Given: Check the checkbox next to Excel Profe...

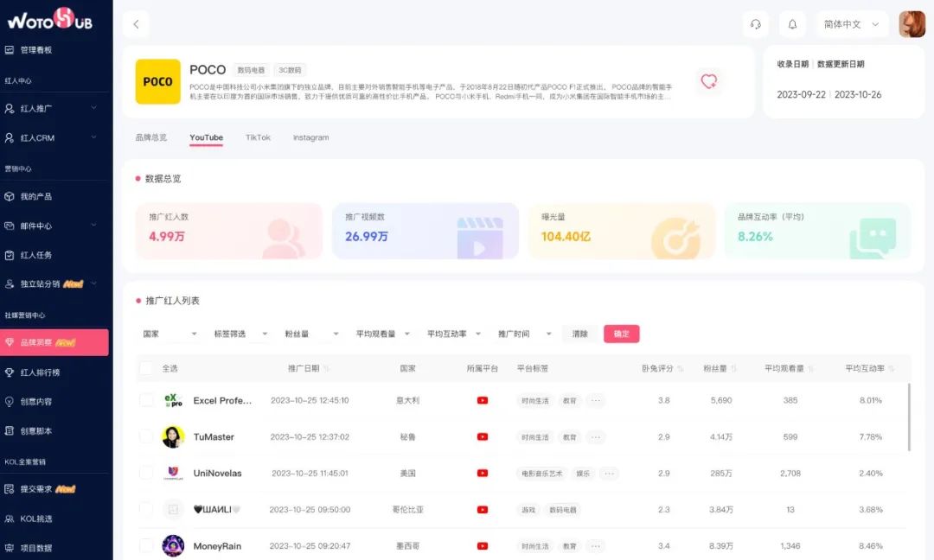Looking at the screenshot, I should pos(146,400).
